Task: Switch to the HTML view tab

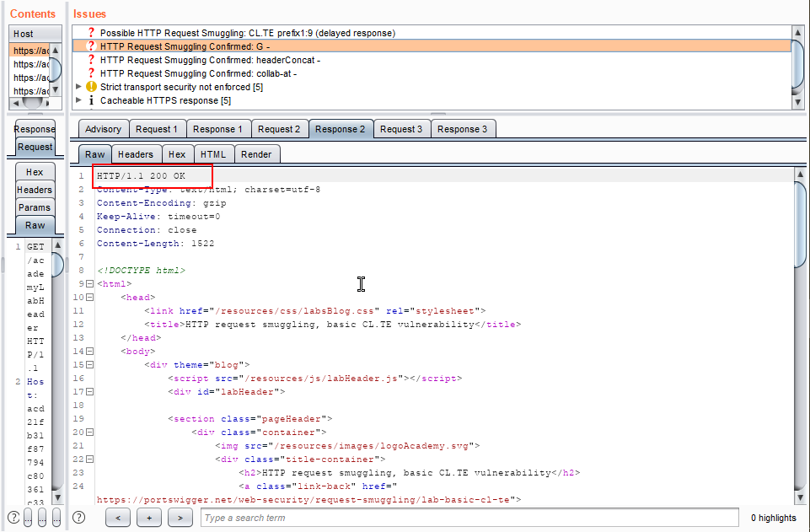Action: 213,154
